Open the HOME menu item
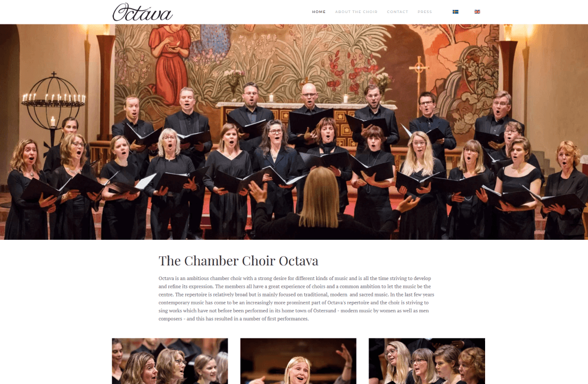The width and height of the screenshot is (588, 384). 318,11
